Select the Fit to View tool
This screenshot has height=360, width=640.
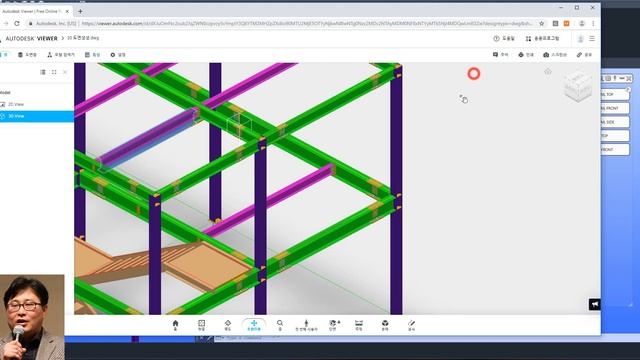tap(201, 325)
